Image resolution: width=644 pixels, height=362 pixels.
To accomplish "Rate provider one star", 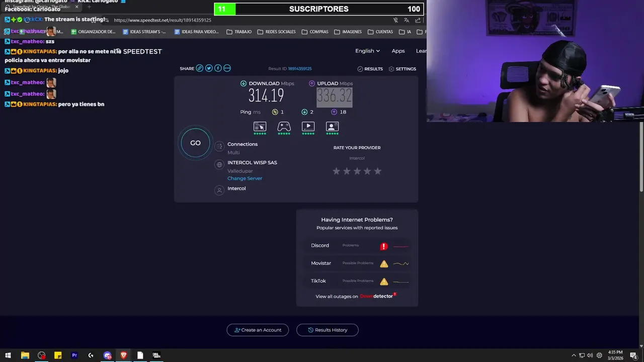I will 337,171.
